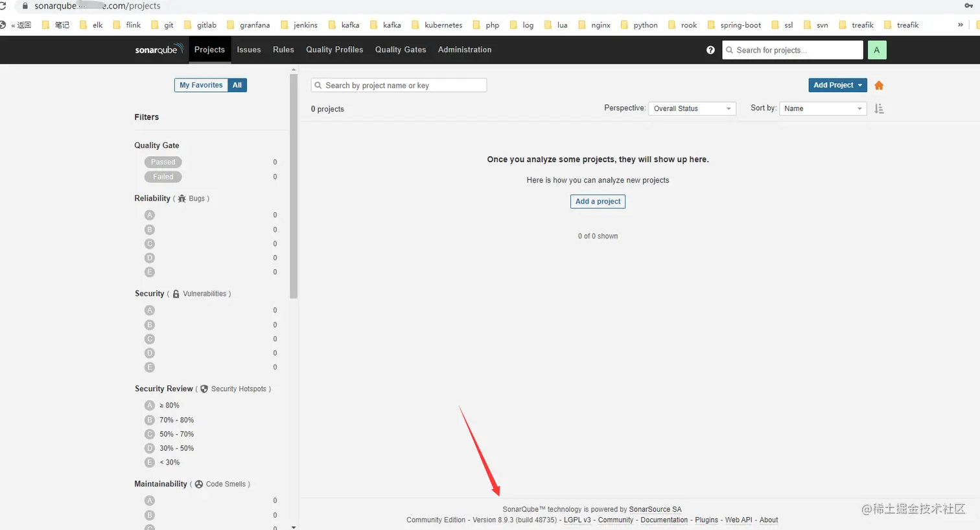Click the Search for projects field
The image size is (980, 530).
[793, 50]
